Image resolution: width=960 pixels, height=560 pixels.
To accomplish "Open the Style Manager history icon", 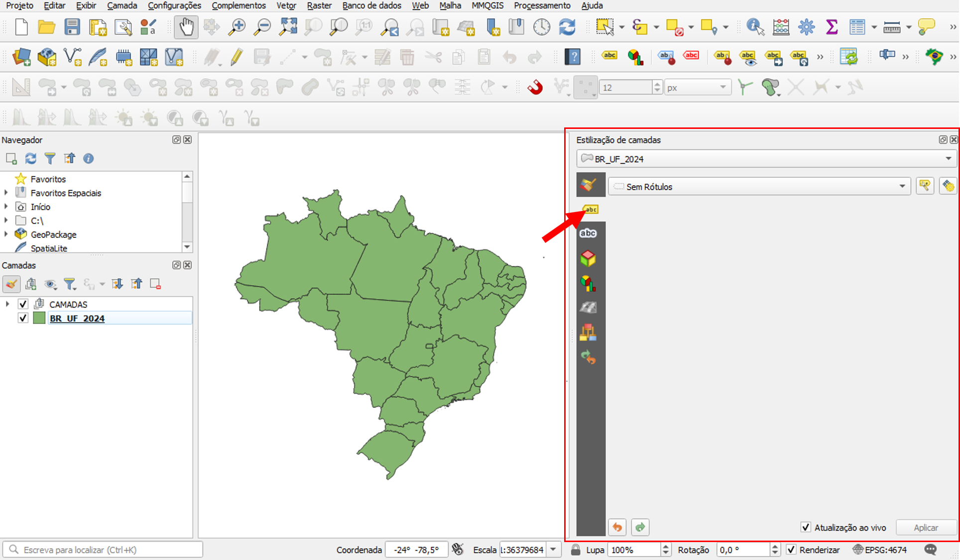I will coord(588,357).
